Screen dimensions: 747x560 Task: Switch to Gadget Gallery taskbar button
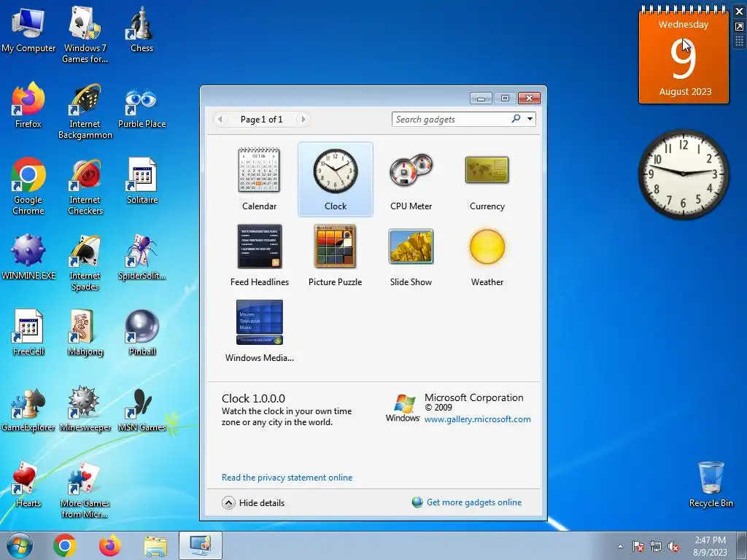201,545
